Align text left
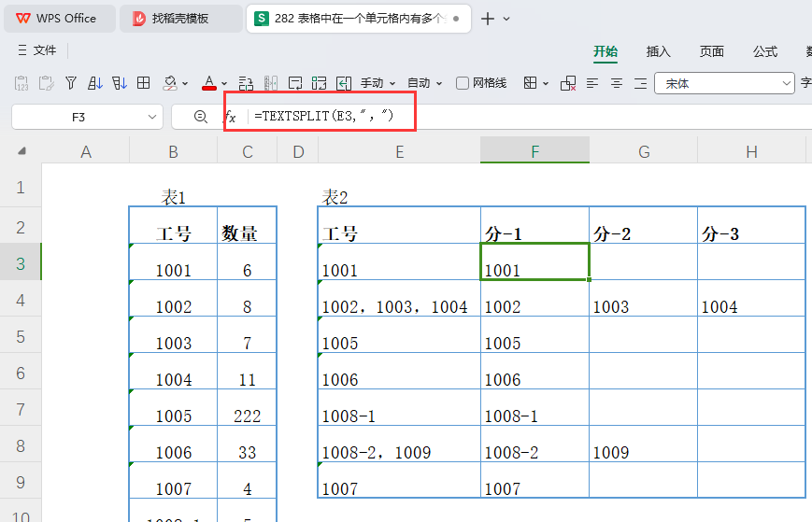 (x=592, y=83)
